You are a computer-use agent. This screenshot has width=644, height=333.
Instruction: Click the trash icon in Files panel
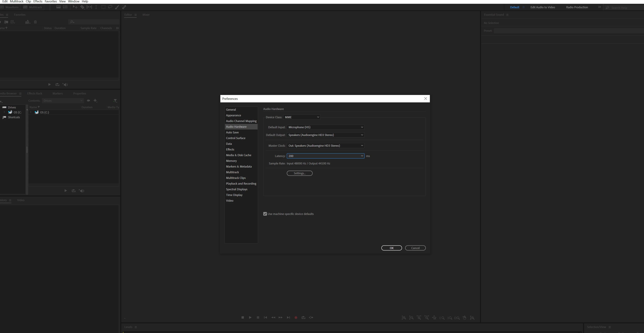(x=35, y=22)
